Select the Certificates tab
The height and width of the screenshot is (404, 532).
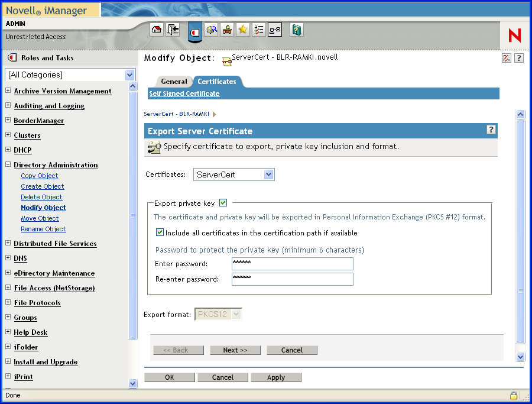click(217, 82)
